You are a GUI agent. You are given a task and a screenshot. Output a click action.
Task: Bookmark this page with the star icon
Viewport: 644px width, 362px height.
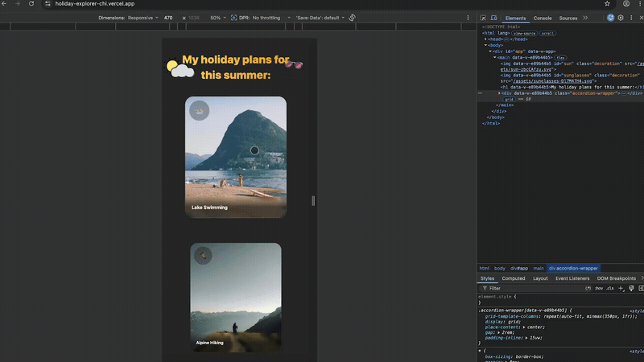pos(607,4)
